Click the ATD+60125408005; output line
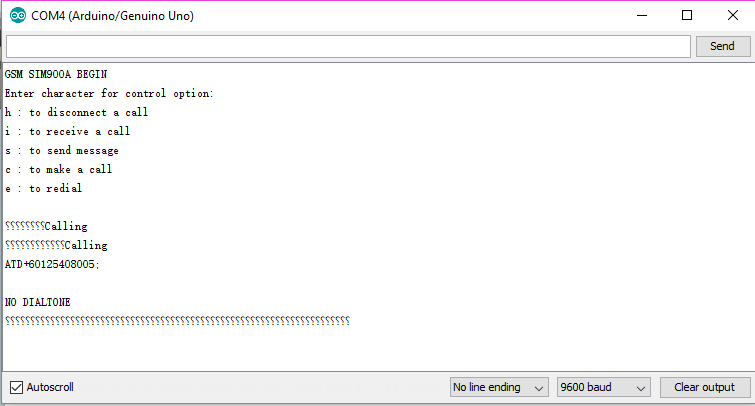The image size is (755, 406). [x=52, y=264]
